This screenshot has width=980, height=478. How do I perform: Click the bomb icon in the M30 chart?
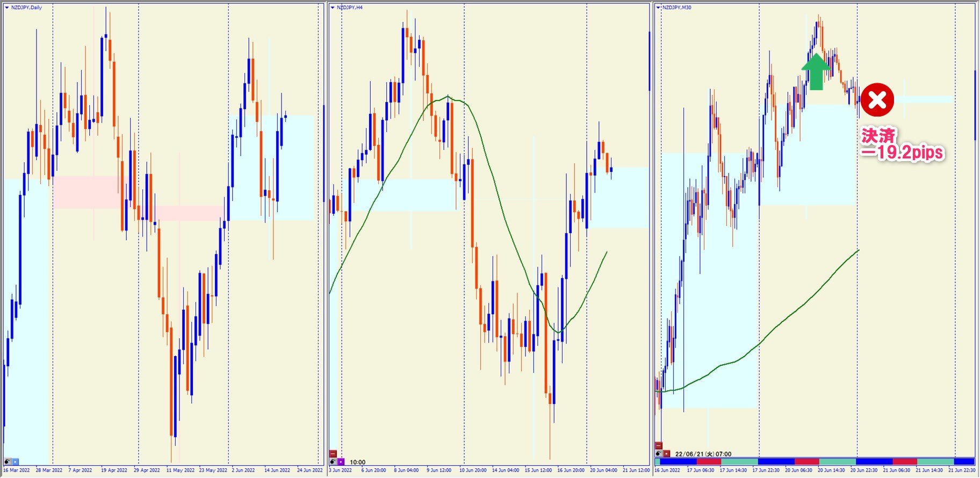pos(659,454)
